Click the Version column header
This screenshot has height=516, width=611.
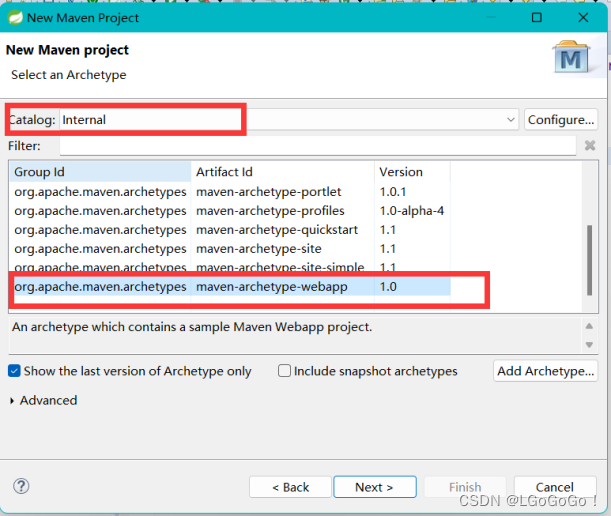[412, 172]
